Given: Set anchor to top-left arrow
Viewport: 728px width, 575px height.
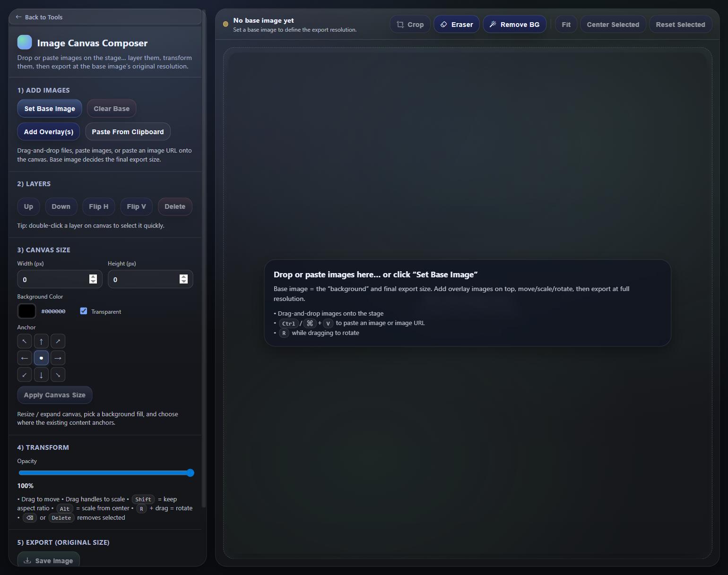Looking at the screenshot, I should pyautogui.click(x=25, y=341).
